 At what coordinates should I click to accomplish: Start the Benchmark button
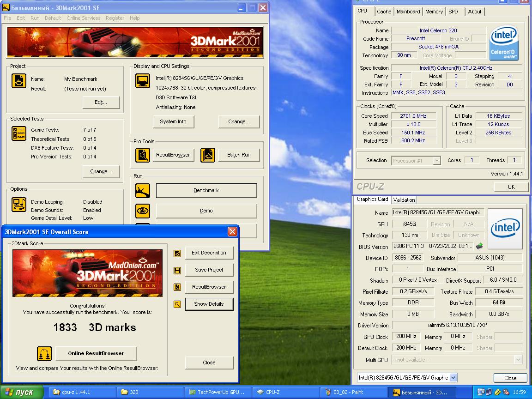point(206,191)
